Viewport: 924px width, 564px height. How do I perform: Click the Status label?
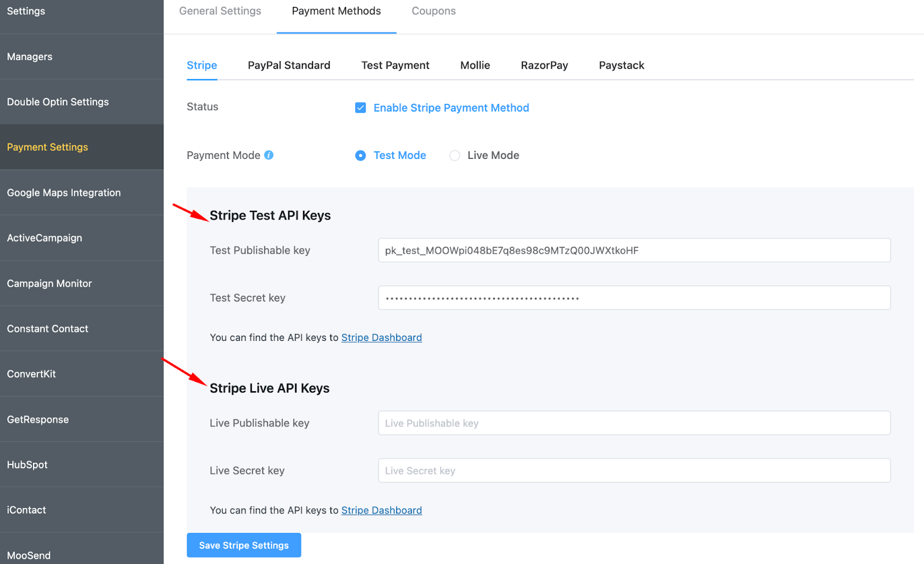[x=202, y=106]
